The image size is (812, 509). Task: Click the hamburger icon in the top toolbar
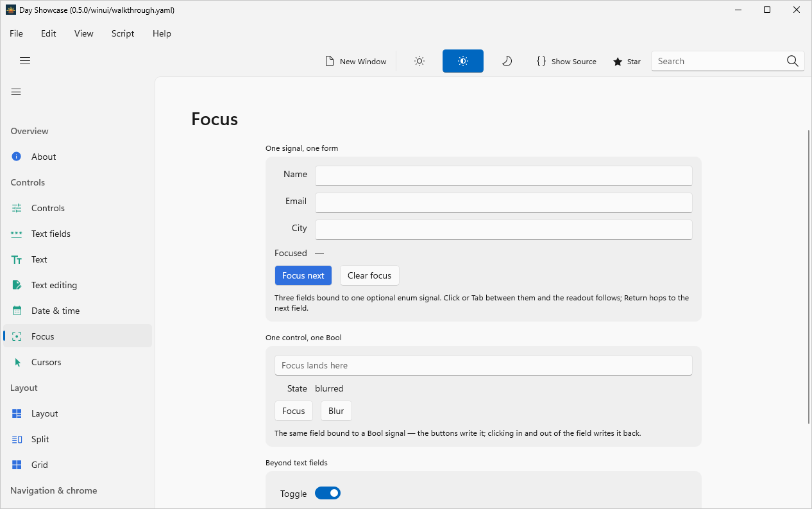point(25,61)
